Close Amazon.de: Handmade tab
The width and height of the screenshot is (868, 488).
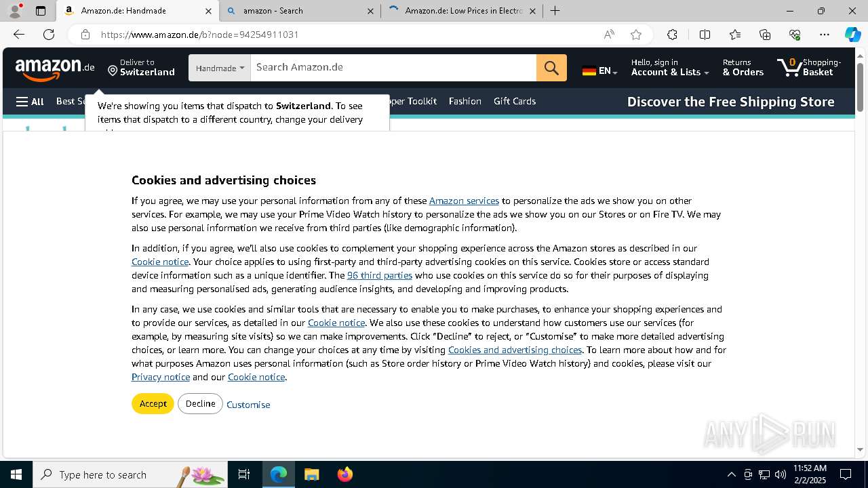(208, 11)
